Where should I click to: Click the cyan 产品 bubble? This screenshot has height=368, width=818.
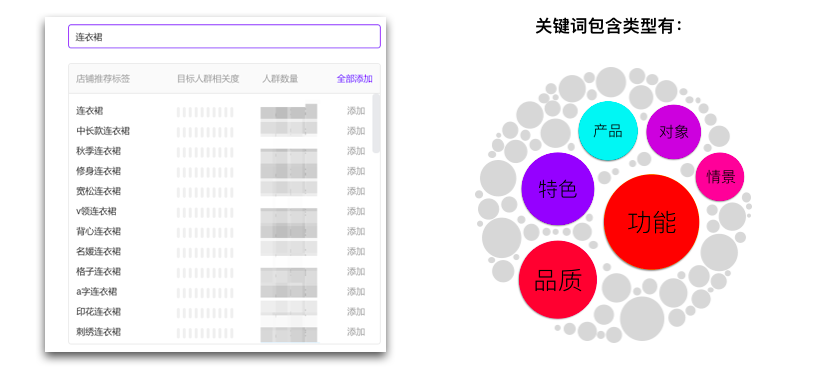click(608, 130)
